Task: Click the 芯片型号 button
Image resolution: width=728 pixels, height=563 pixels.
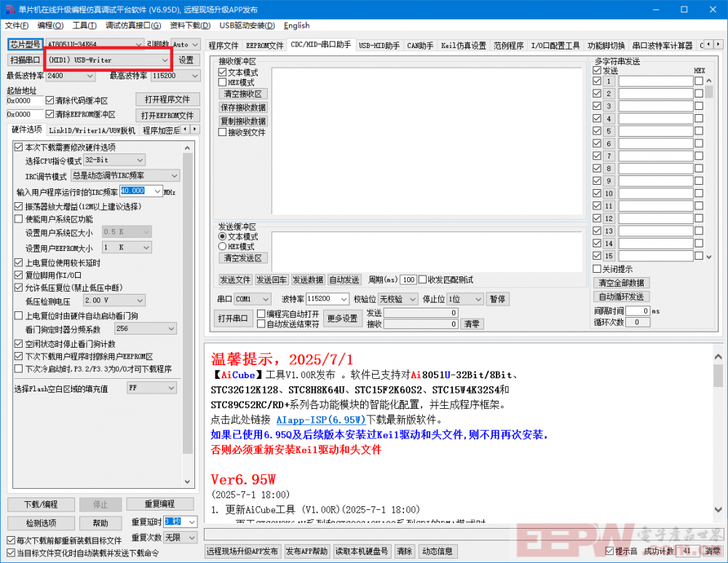Action: click(25, 44)
